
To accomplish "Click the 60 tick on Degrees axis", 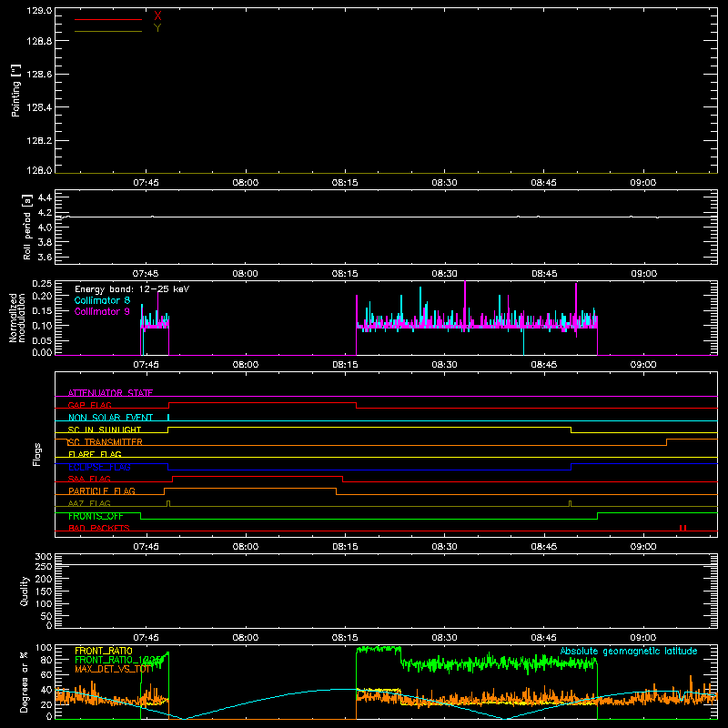I will click(x=47, y=674).
